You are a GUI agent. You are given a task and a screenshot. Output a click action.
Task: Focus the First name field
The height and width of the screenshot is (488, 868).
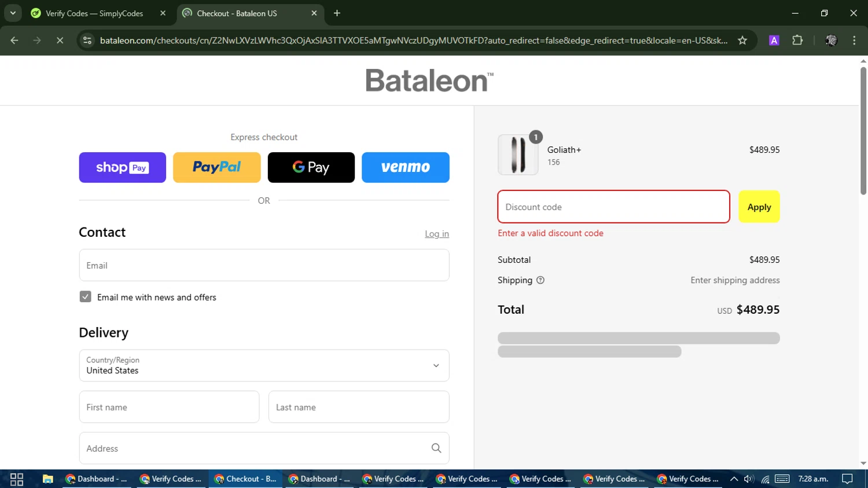pyautogui.click(x=169, y=407)
